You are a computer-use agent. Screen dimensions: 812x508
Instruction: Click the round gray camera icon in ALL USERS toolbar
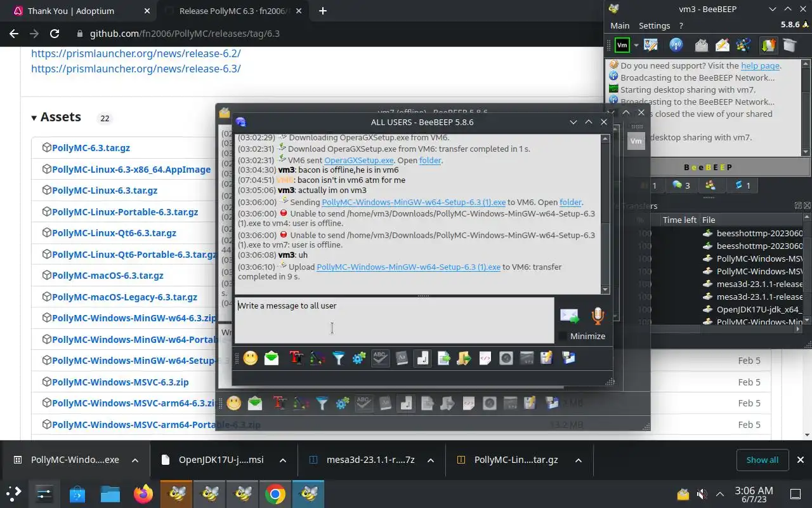coord(506,358)
